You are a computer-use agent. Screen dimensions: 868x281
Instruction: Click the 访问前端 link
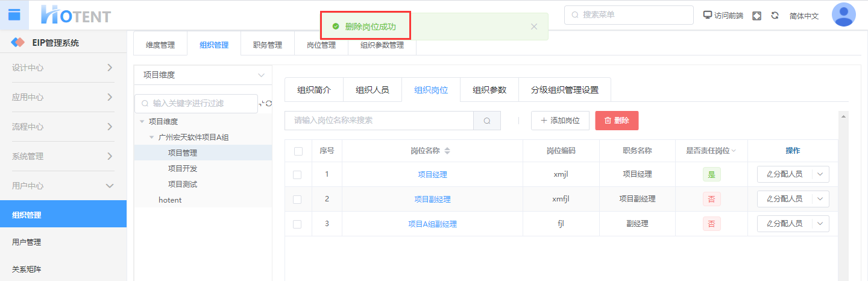pyautogui.click(x=729, y=16)
